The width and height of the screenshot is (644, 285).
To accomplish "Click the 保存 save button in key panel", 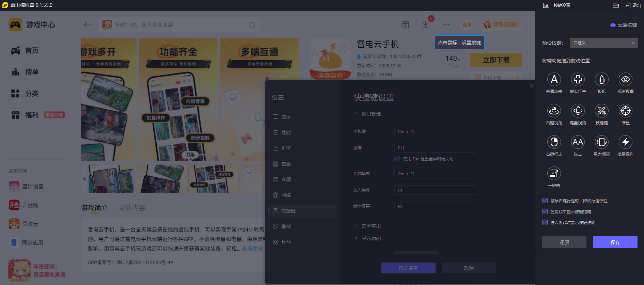I will (x=615, y=242).
